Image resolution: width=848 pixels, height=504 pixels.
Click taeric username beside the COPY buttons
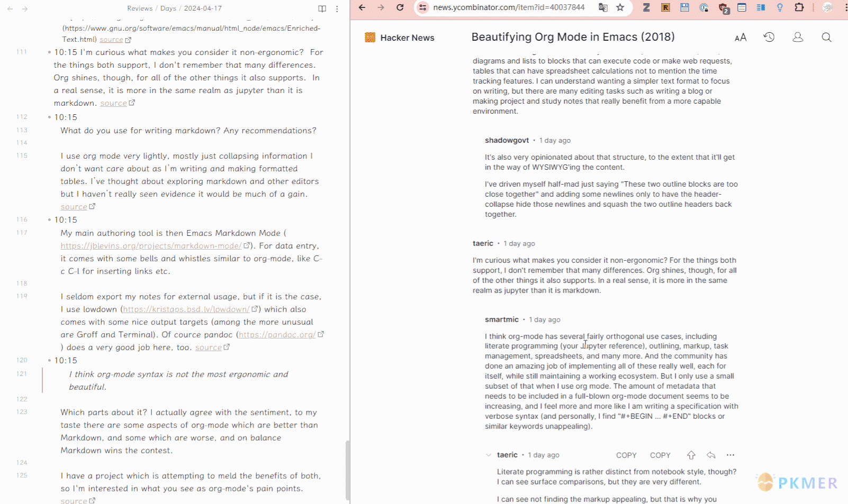[507, 455]
